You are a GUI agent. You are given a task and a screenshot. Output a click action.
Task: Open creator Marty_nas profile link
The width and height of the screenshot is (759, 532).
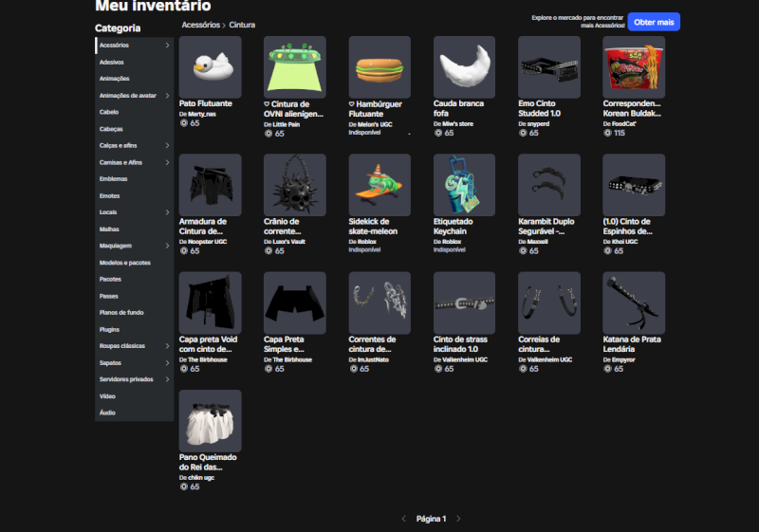pyautogui.click(x=202, y=114)
